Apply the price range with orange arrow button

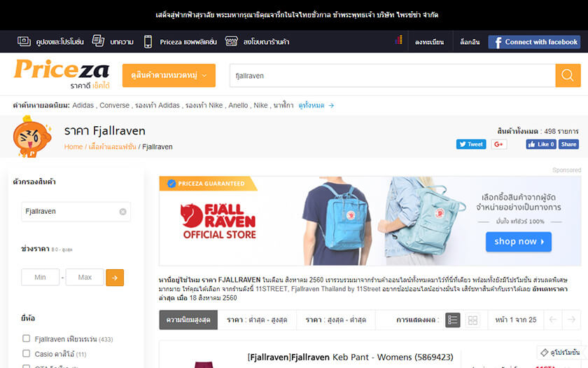tap(115, 278)
